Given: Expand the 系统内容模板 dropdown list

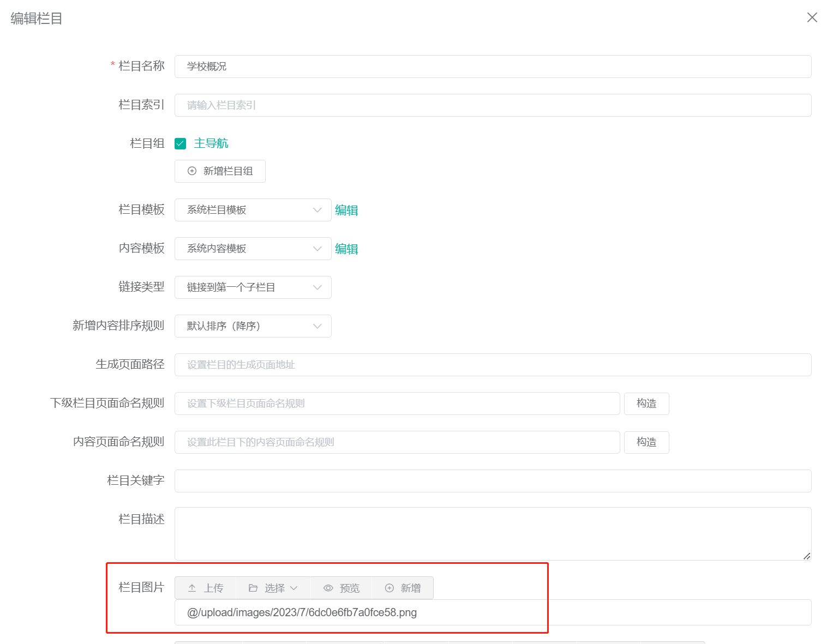Looking at the screenshot, I should point(317,249).
